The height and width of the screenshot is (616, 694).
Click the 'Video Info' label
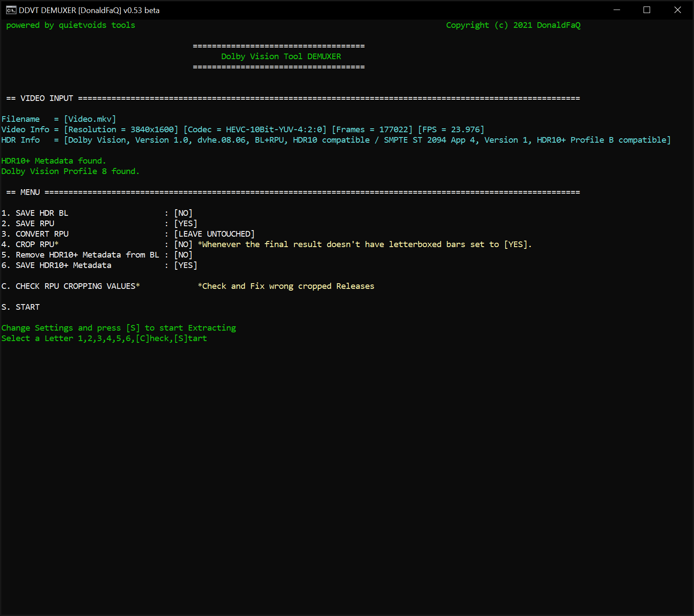pos(25,130)
